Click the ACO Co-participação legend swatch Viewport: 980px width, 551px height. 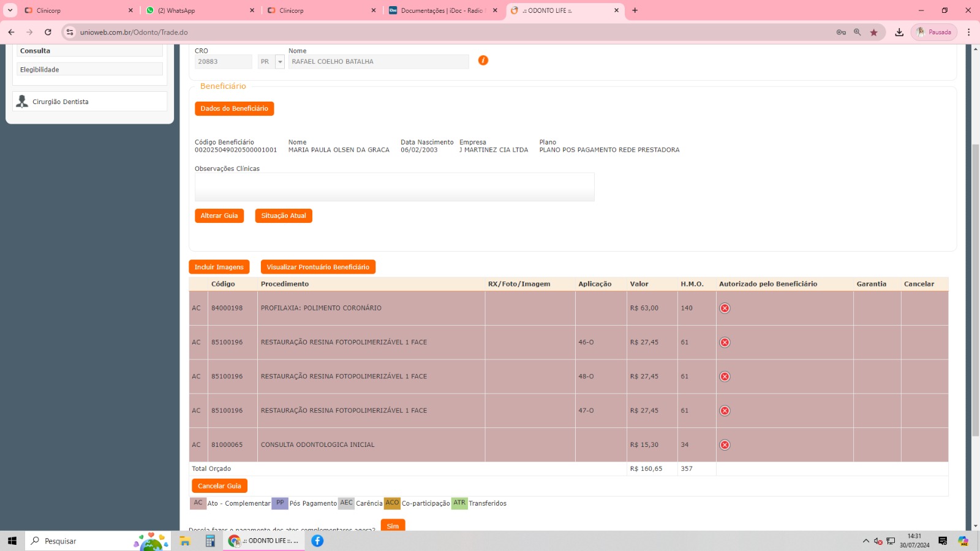(392, 503)
